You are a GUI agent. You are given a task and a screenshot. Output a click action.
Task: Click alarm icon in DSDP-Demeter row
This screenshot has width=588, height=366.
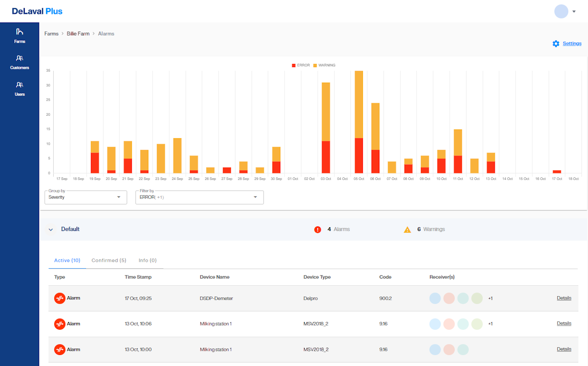[60, 298]
